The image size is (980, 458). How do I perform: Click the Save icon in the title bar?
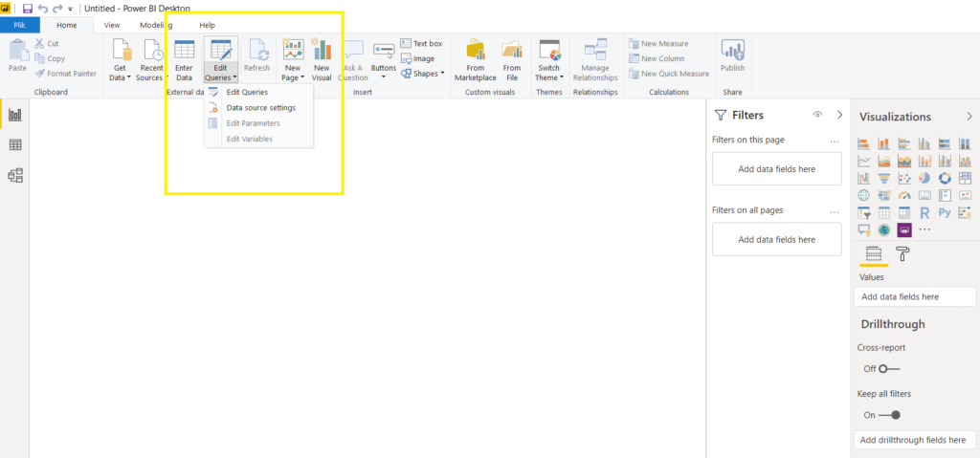tap(27, 9)
